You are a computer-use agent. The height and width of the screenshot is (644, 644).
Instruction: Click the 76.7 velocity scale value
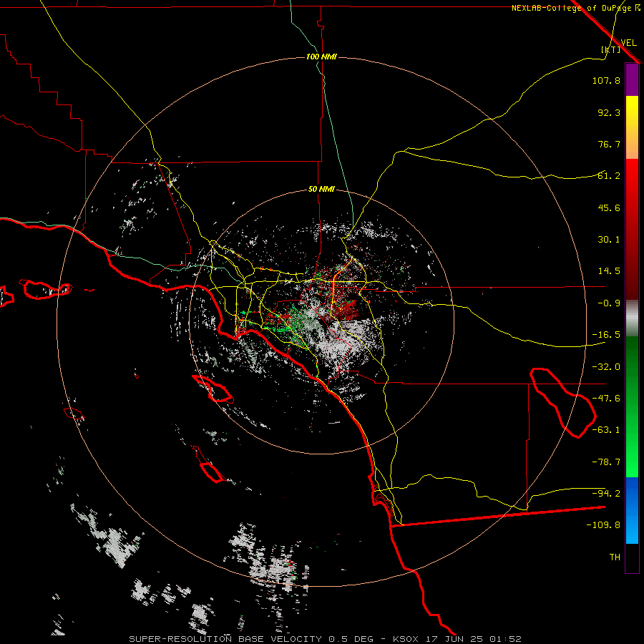(x=609, y=144)
